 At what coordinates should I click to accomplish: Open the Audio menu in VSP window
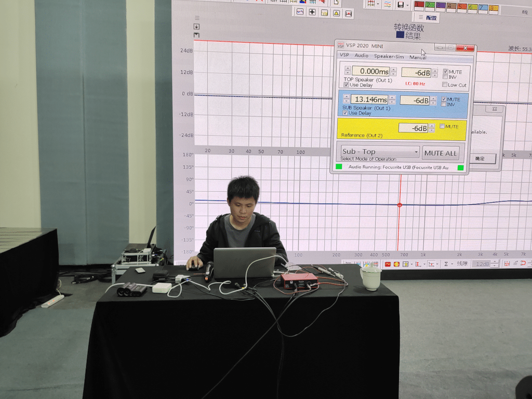click(x=361, y=56)
